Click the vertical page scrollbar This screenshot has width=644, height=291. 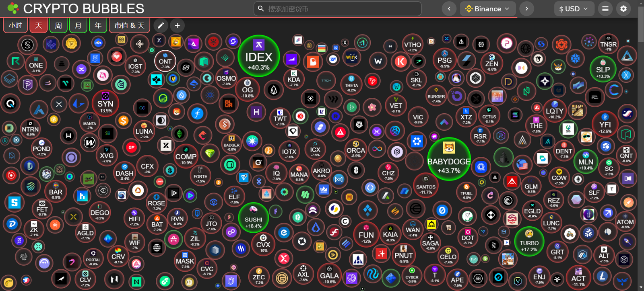click(x=641, y=145)
